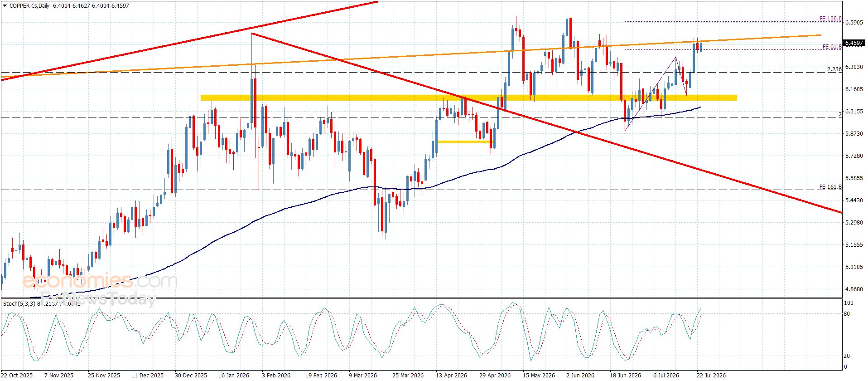This screenshot has width=868, height=381.
Task: Click the Stoch(5,3,3) indicator label
Action: tap(20, 303)
